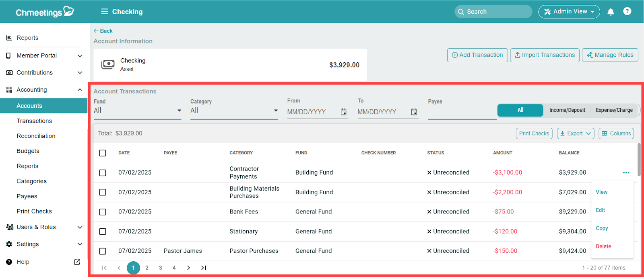Tick the Pastor James transaction checkbox
This screenshot has height=277, width=644.
(103, 251)
